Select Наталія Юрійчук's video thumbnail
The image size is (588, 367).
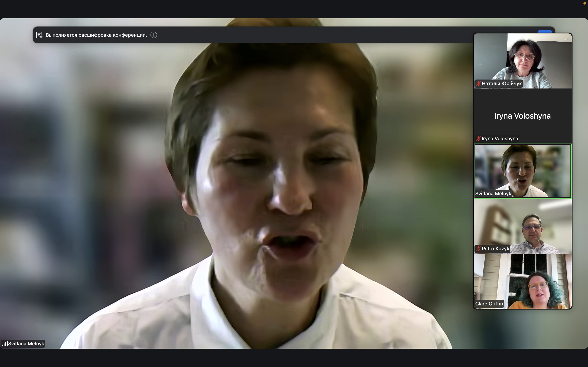point(522,58)
